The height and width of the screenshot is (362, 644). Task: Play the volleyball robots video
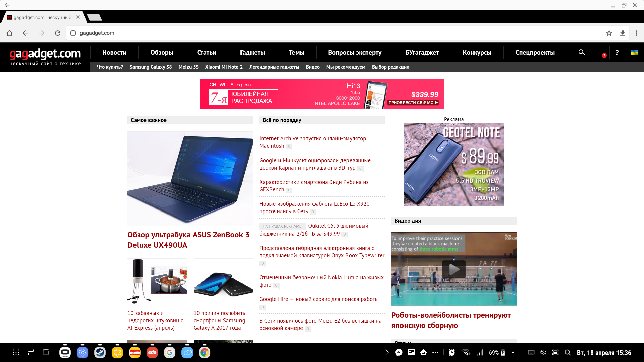(x=454, y=269)
